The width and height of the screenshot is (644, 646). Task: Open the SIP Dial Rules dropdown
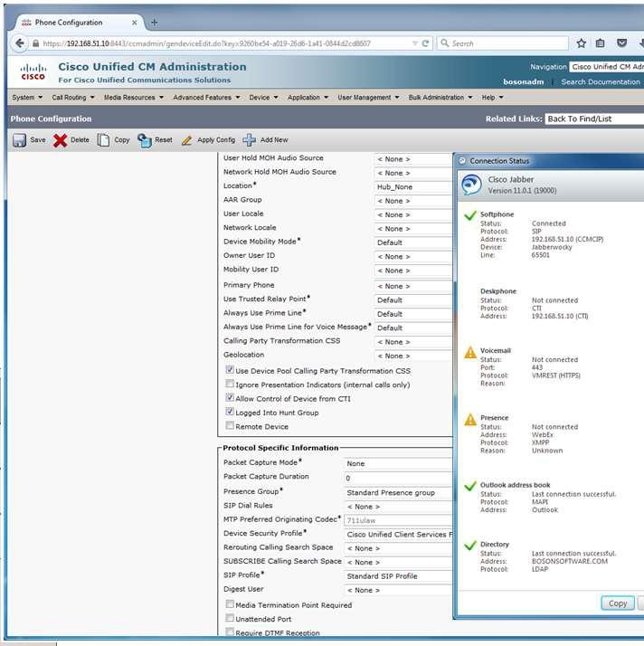click(x=398, y=507)
